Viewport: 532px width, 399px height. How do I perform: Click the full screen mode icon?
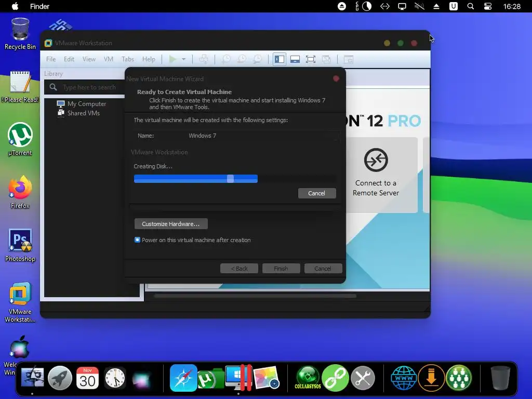tap(311, 59)
